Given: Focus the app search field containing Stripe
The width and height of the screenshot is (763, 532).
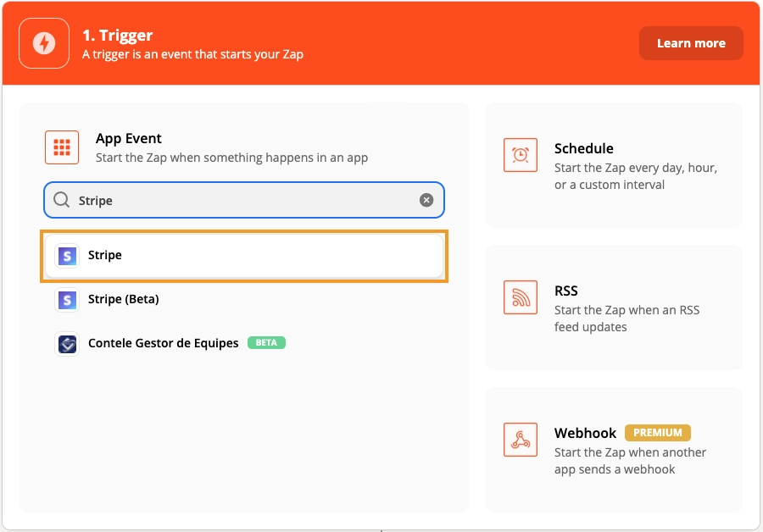Looking at the screenshot, I should [x=244, y=200].
